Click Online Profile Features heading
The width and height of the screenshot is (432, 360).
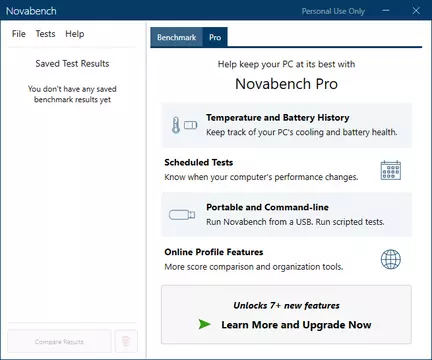214,252
